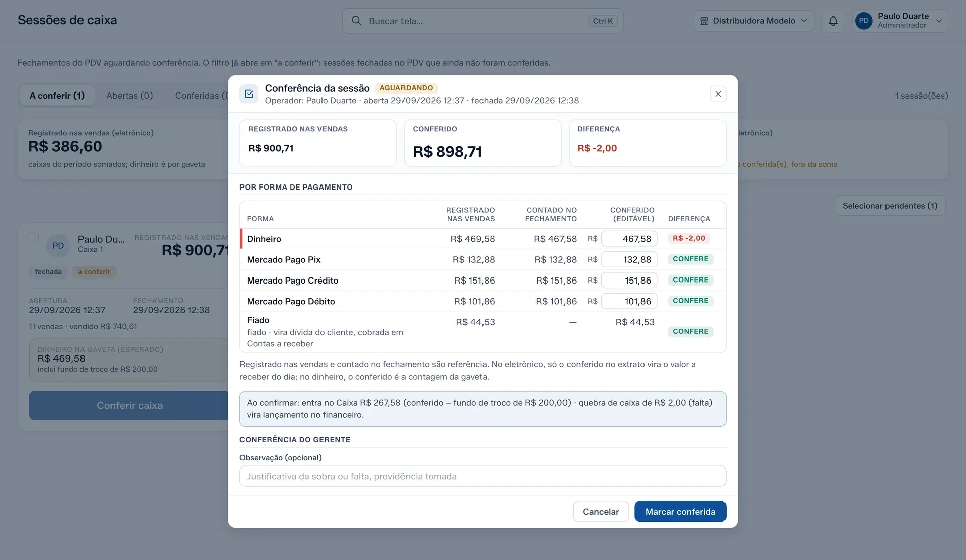Screen dimensions: 966x560
Task: Click the Marcar conferida button
Action: point(680,512)
